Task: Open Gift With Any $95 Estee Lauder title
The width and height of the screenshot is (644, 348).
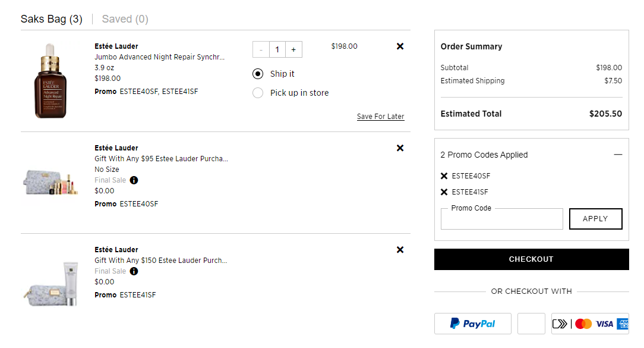Action: [x=161, y=158]
